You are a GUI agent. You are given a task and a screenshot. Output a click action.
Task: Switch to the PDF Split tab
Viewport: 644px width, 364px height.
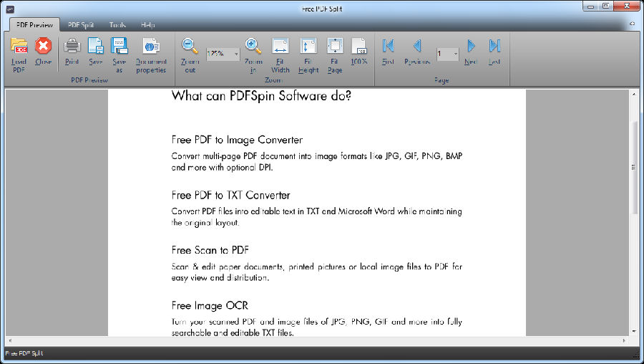(x=81, y=24)
